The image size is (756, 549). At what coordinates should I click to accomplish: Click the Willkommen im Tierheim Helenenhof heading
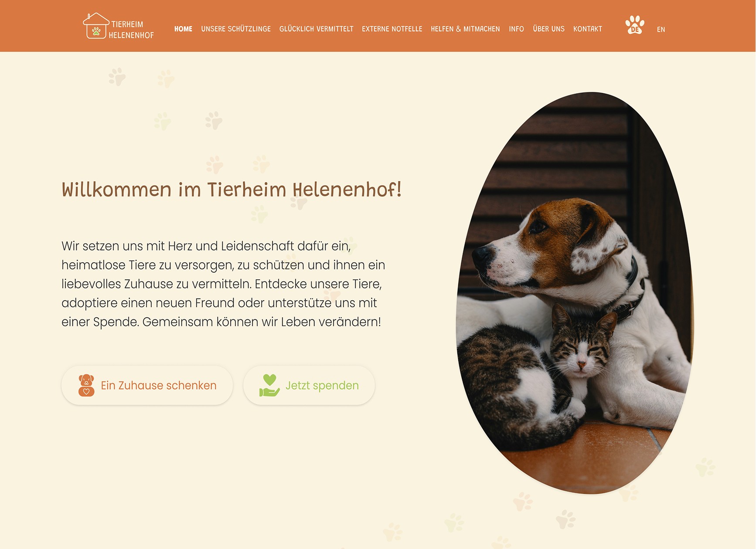coord(232,190)
